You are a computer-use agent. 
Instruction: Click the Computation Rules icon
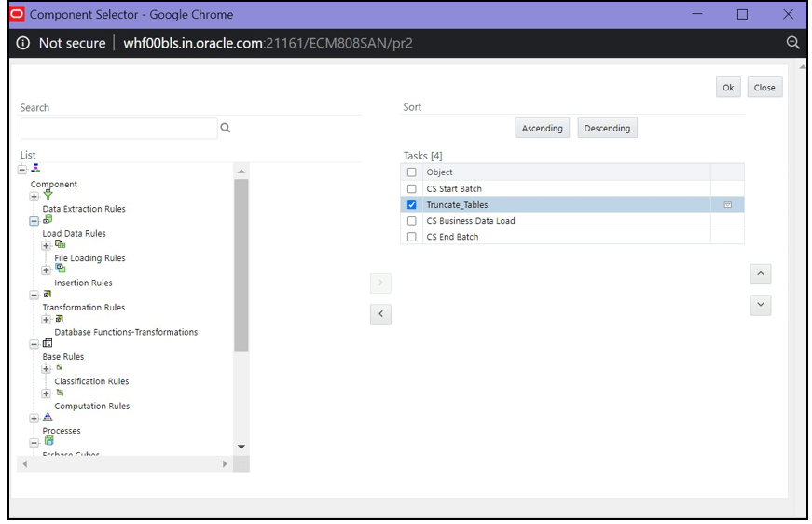tap(60, 392)
